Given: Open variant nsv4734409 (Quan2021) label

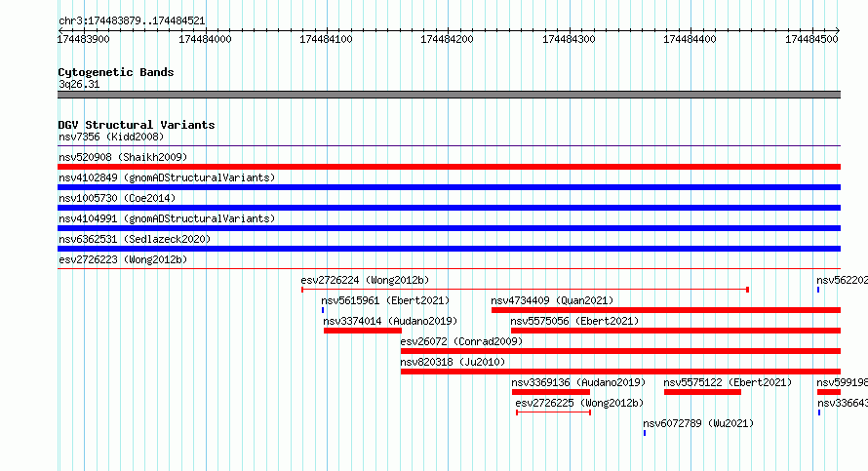Looking at the screenshot, I should coord(552,300).
